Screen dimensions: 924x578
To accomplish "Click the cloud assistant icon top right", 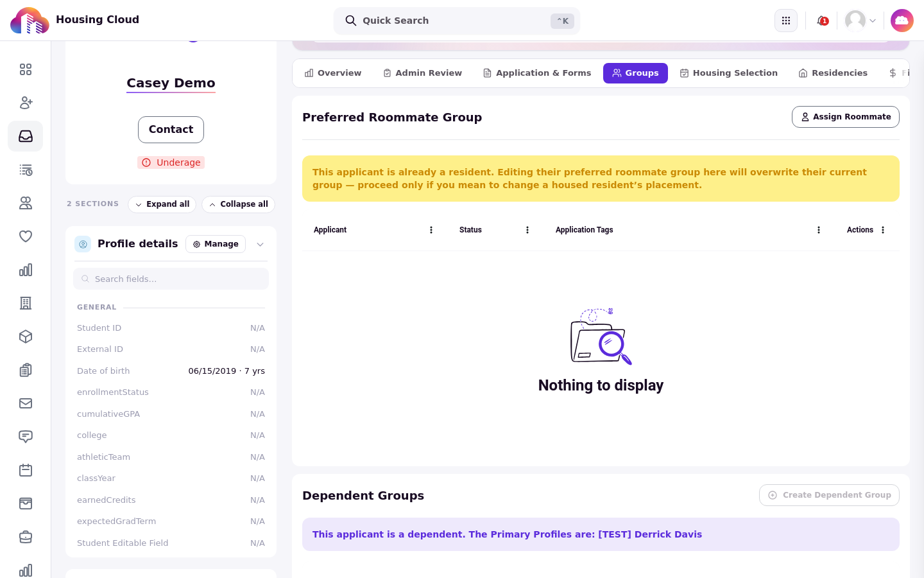I will pyautogui.click(x=902, y=21).
